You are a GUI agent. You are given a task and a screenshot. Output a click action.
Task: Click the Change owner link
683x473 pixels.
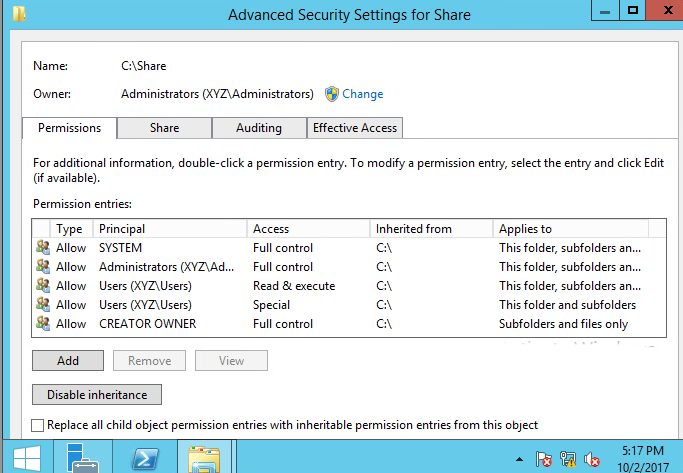point(362,94)
